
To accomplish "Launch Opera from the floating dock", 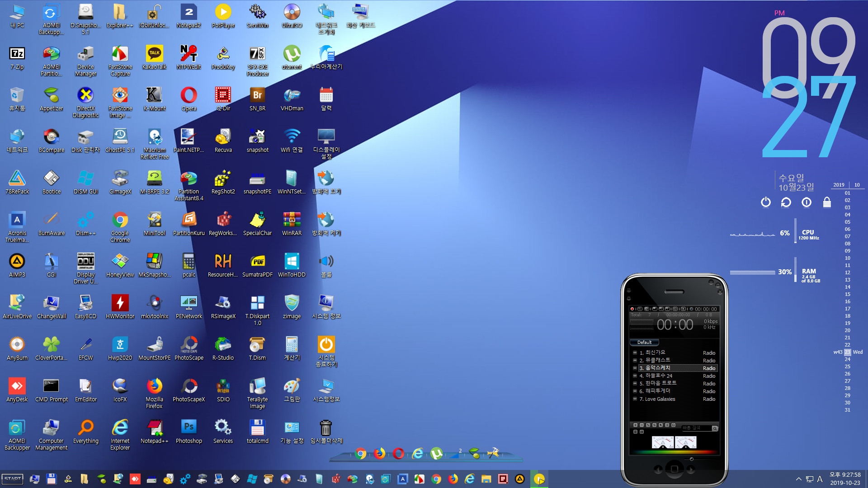I will click(x=398, y=453).
